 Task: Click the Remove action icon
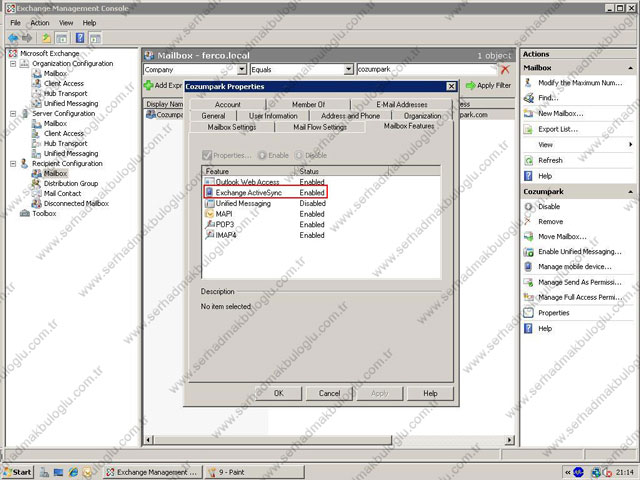[x=529, y=222]
